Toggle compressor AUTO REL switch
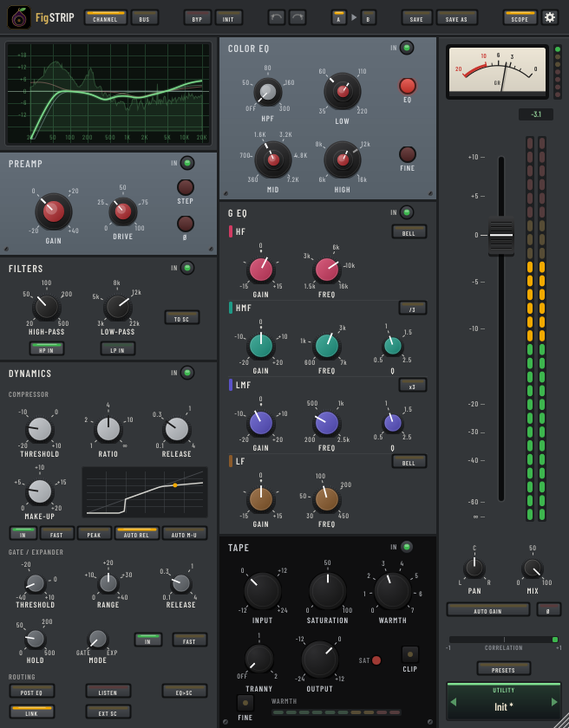Screen dimensions: 569x728 (x=136, y=533)
